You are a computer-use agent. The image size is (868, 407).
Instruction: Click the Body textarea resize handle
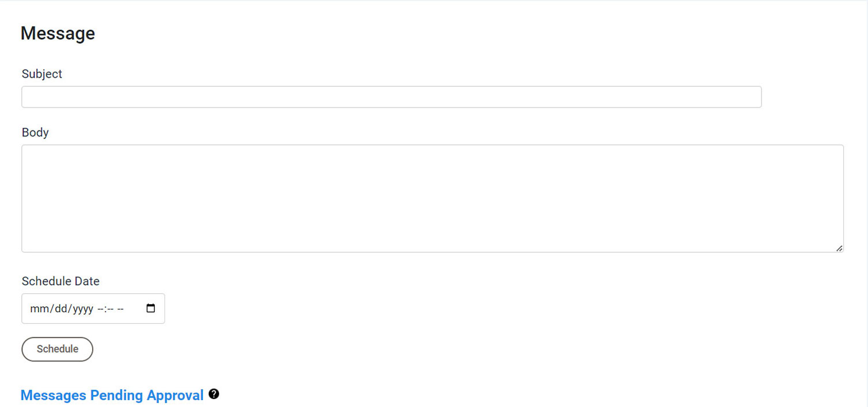pos(839,248)
